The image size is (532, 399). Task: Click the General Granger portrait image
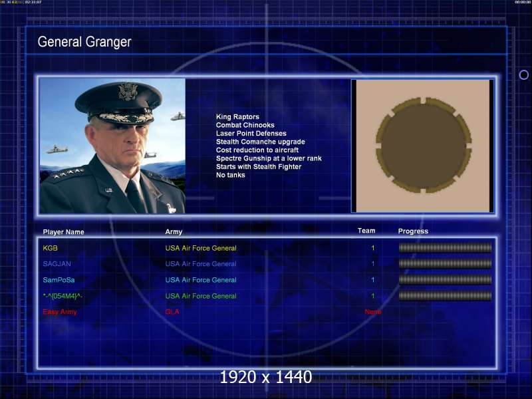(x=112, y=146)
